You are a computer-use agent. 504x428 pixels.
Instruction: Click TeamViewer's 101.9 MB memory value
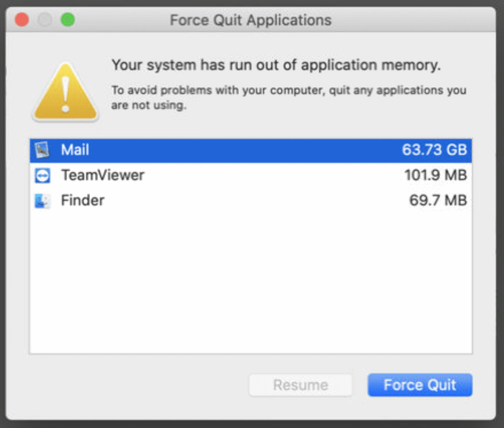click(435, 176)
